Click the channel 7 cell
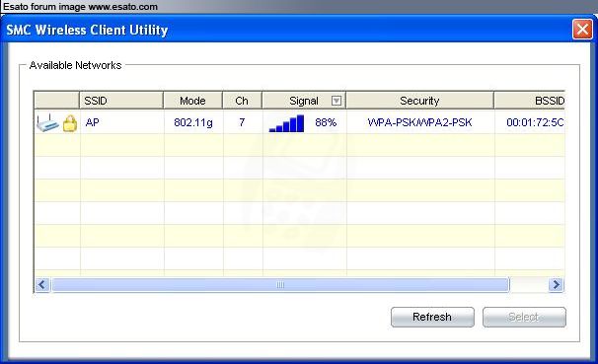 click(242, 122)
